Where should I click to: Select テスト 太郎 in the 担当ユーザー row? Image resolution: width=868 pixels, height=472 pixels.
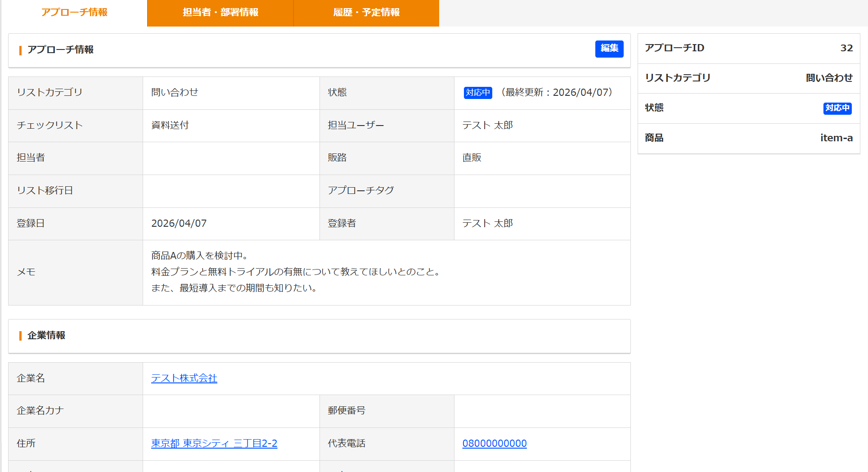(487, 126)
